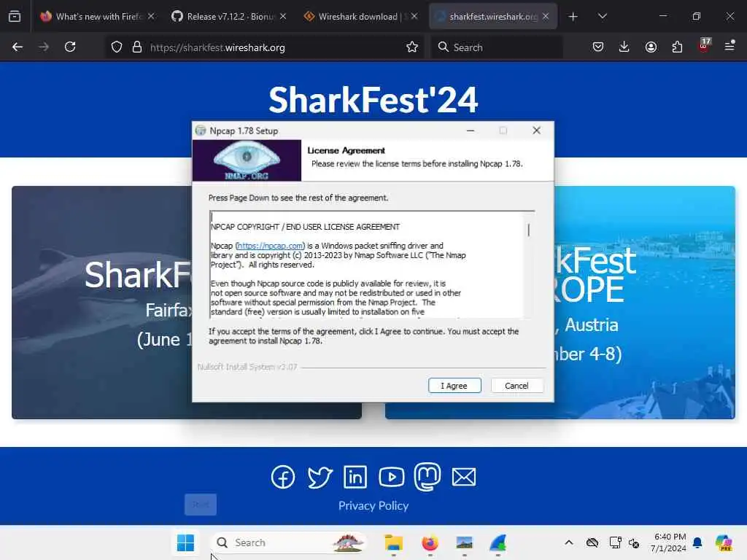Open SharkFest YouTube icon
Screen dimensions: 747x560
coord(392,477)
